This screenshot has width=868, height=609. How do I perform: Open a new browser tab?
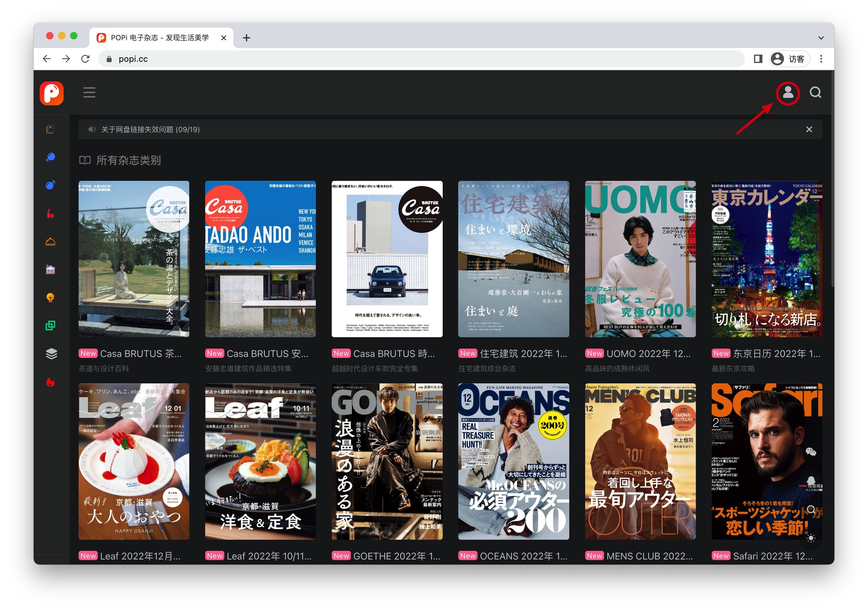[x=247, y=38]
